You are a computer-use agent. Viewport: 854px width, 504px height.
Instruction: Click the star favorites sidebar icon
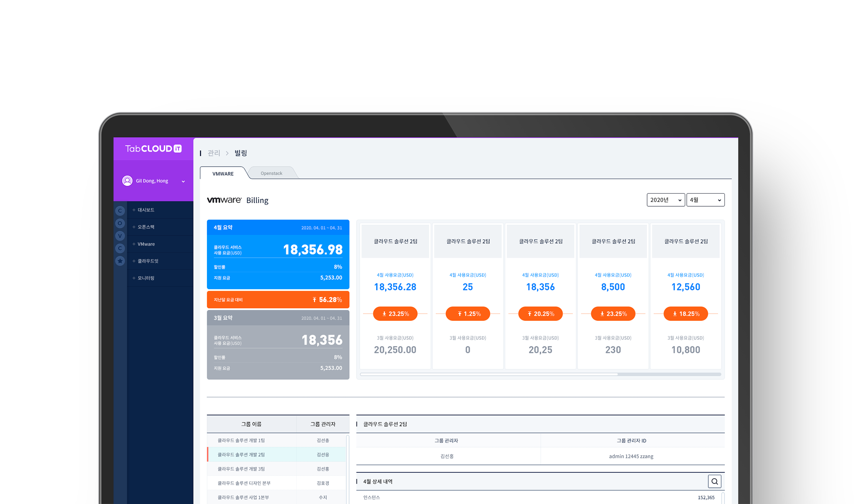click(120, 261)
